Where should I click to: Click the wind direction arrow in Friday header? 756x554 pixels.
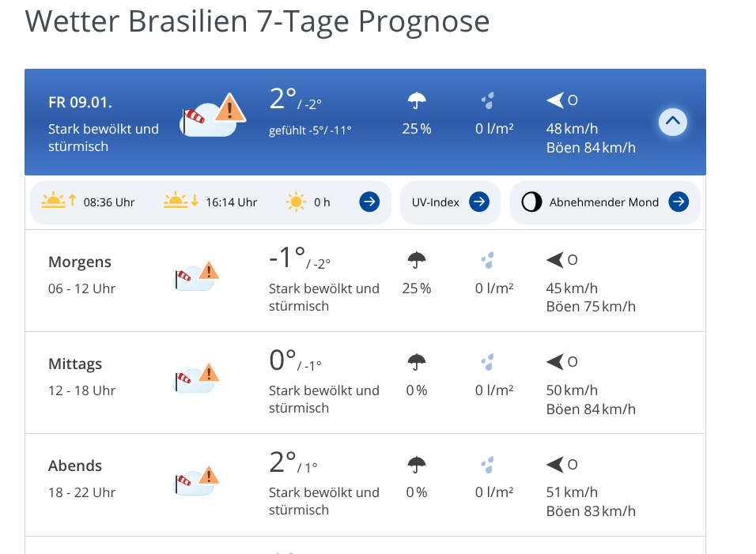click(555, 100)
